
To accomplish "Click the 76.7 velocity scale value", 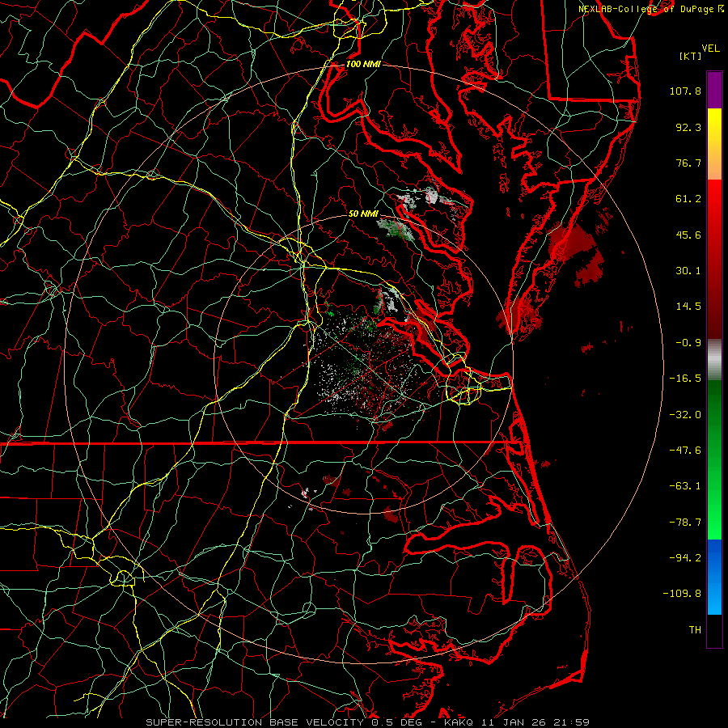I will pyautogui.click(x=688, y=163).
